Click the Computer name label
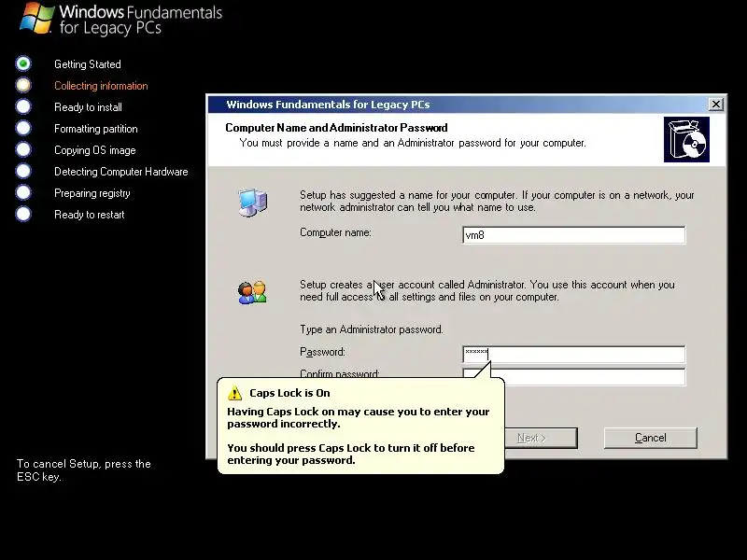The width and height of the screenshot is (747, 560). tap(335, 232)
